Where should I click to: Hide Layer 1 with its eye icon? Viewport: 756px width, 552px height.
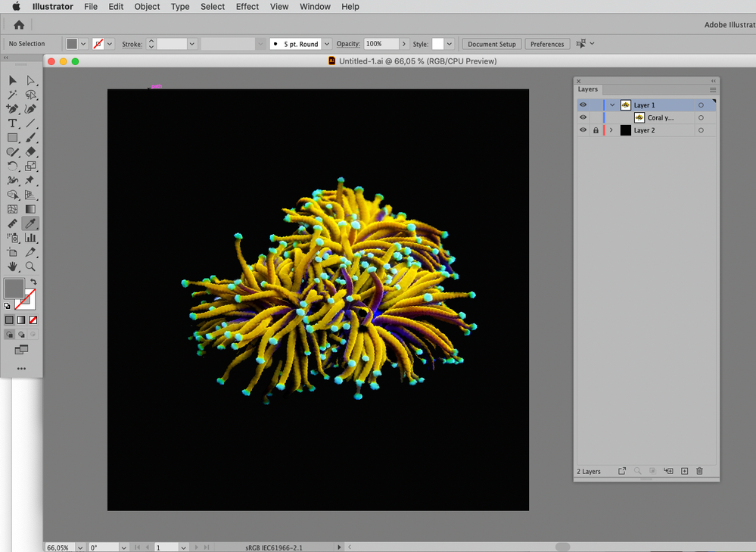point(583,104)
